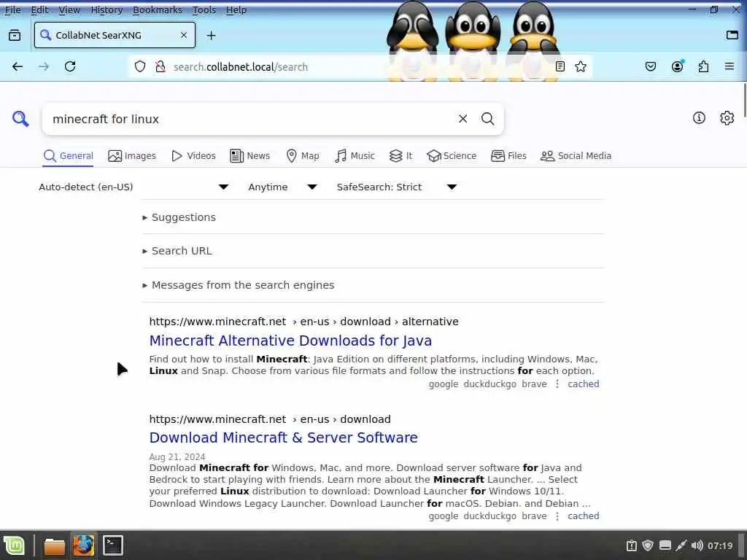Viewport: 747px width, 560px height.
Task: Open Firefox View icon in the tab bar
Action: (x=15, y=35)
